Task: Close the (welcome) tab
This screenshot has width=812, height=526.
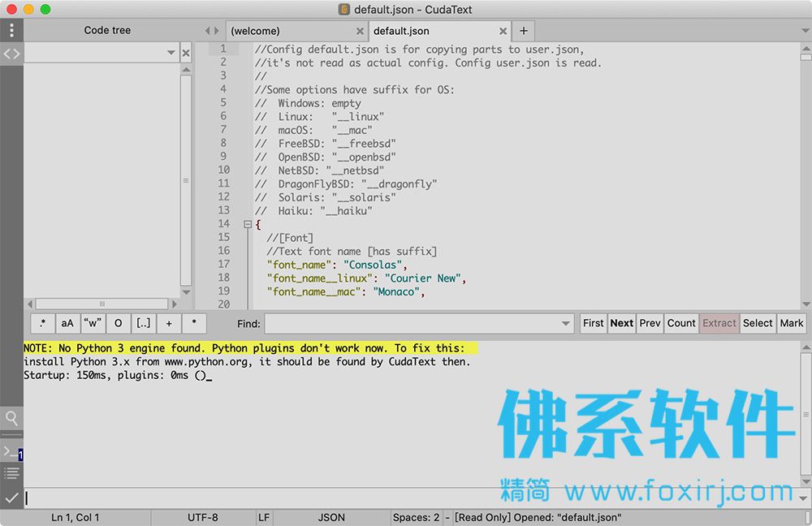Action: tap(360, 31)
